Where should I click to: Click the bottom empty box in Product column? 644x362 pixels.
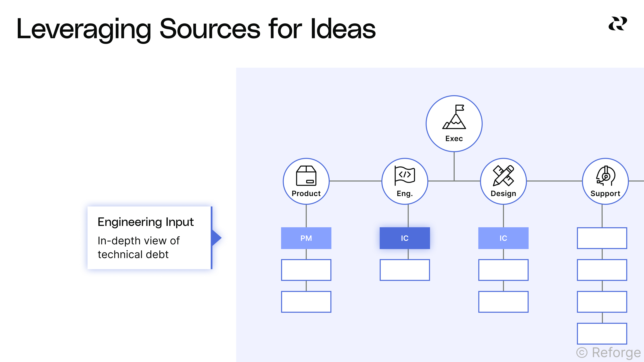pyautogui.click(x=306, y=301)
